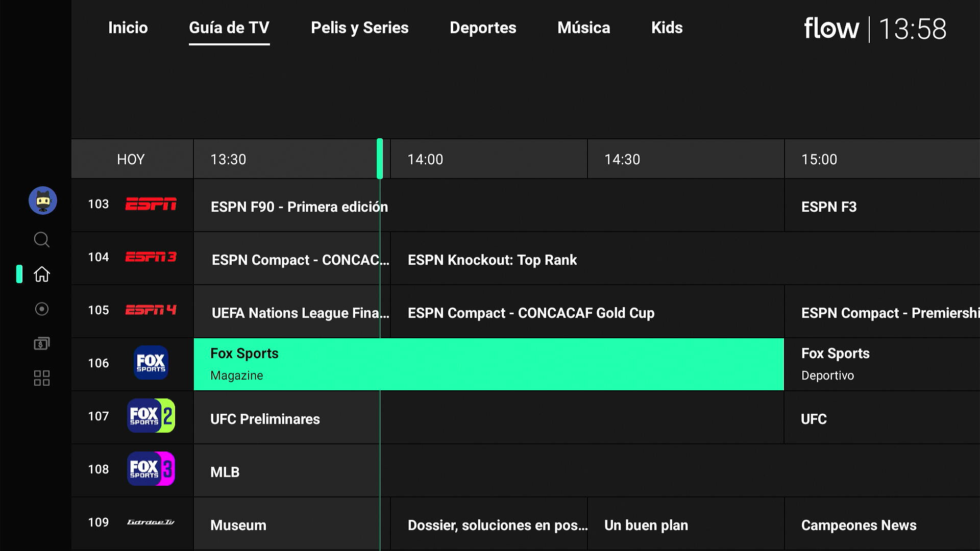
Task: Open the Kids section tab
Action: coord(667,28)
